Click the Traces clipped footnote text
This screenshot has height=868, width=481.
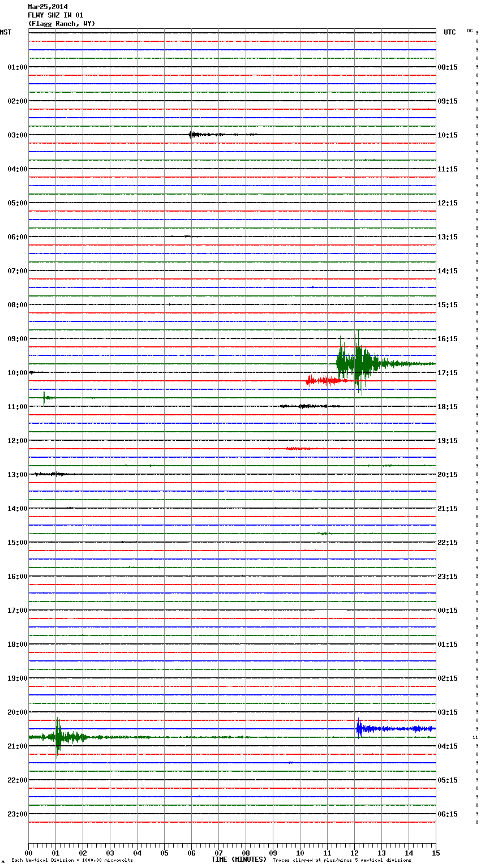pyautogui.click(x=342, y=861)
